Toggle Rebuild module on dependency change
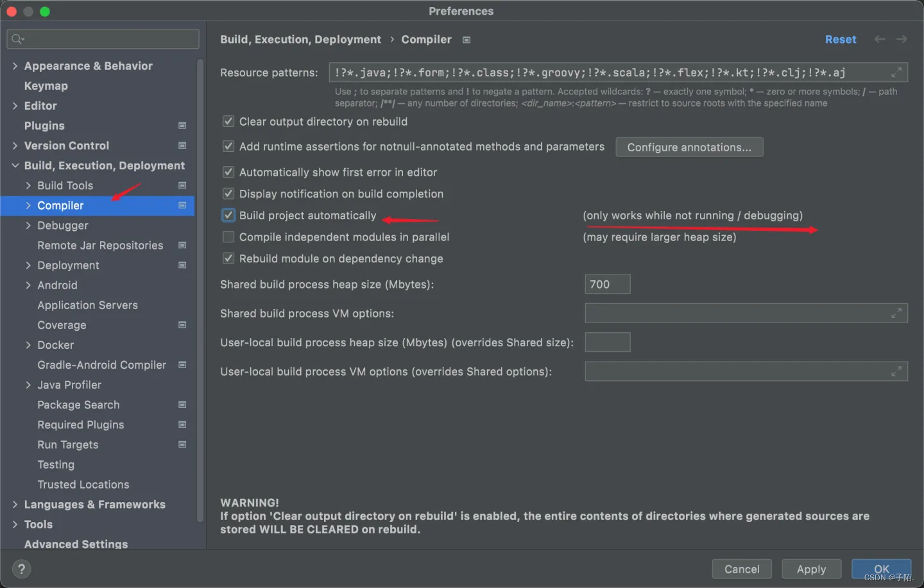The height and width of the screenshot is (588, 924). [x=228, y=258]
